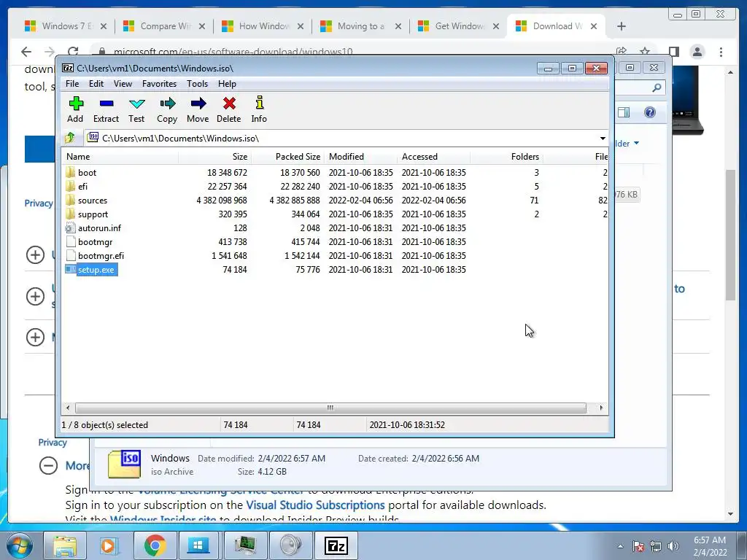Open the volume tray icon
The image size is (747, 560).
(x=673, y=546)
